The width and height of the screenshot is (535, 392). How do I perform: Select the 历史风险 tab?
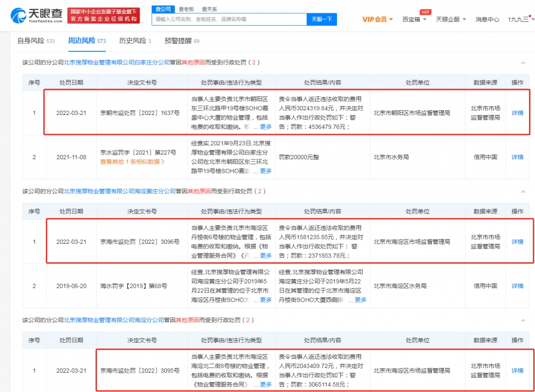[135, 41]
